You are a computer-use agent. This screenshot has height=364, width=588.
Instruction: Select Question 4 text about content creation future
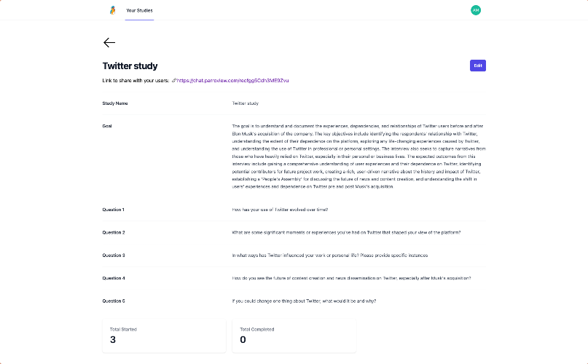point(351,278)
